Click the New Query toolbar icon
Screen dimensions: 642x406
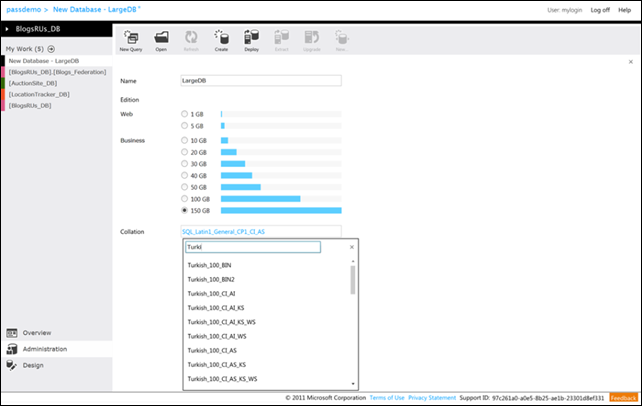(131, 40)
